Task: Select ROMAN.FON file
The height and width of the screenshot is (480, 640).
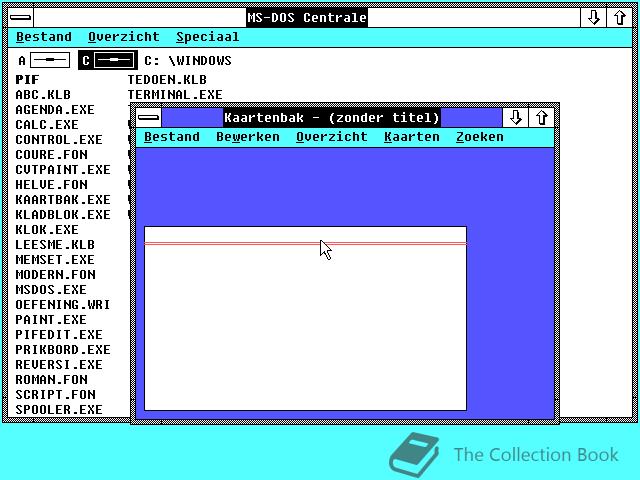Action: click(x=51, y=380)
